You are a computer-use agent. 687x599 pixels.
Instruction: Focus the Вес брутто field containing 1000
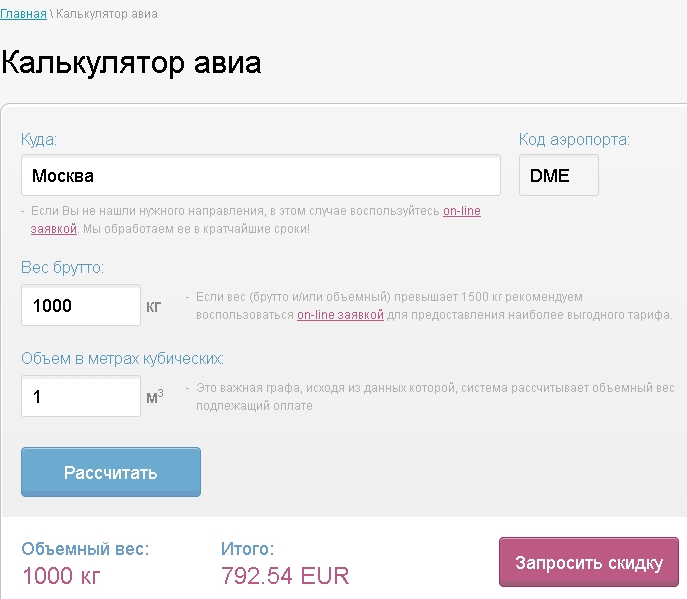click(81, 305)
